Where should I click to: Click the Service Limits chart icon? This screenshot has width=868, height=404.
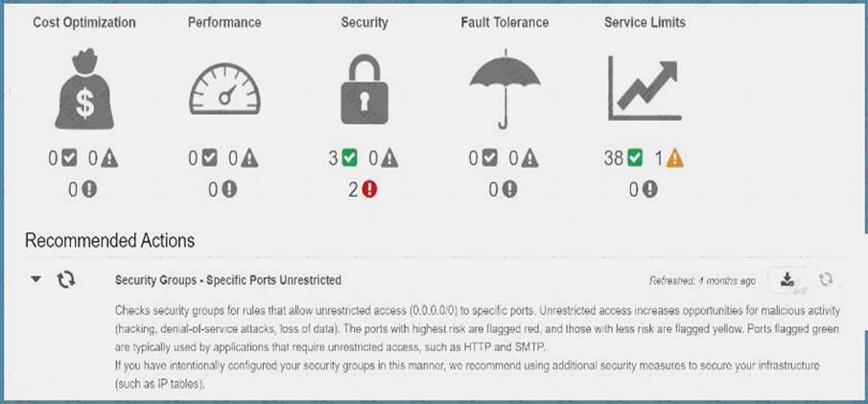(x=645, y=87)
